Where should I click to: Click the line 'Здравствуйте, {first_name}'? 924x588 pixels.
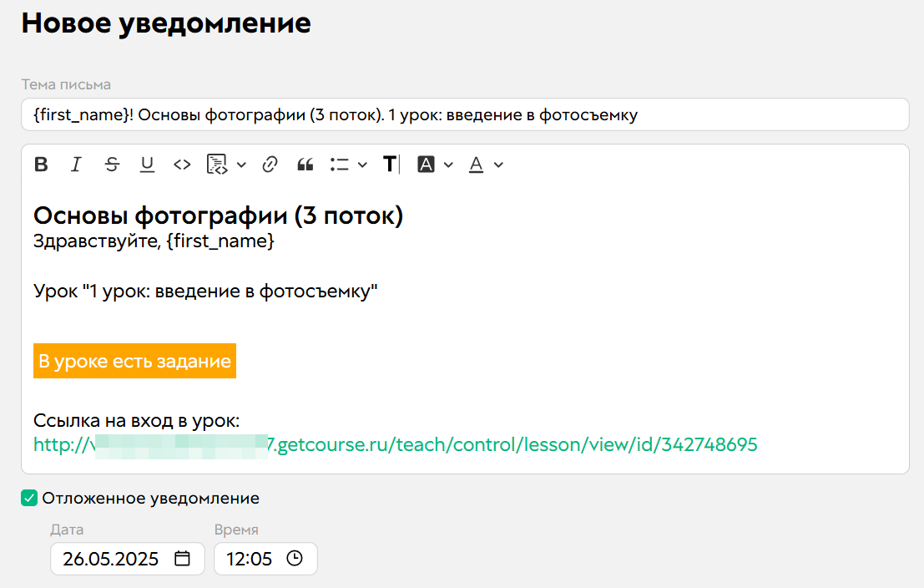(154, 241)
